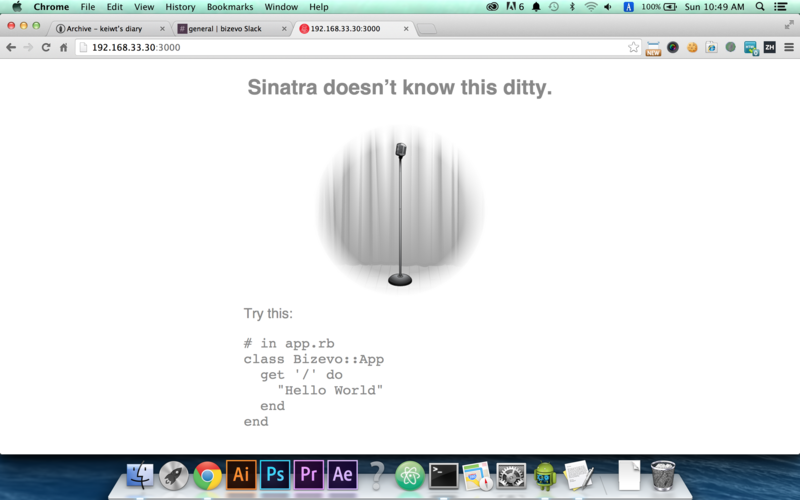Open Android robot app in Dock
The image size is (800, 500).
pos(545,475)
